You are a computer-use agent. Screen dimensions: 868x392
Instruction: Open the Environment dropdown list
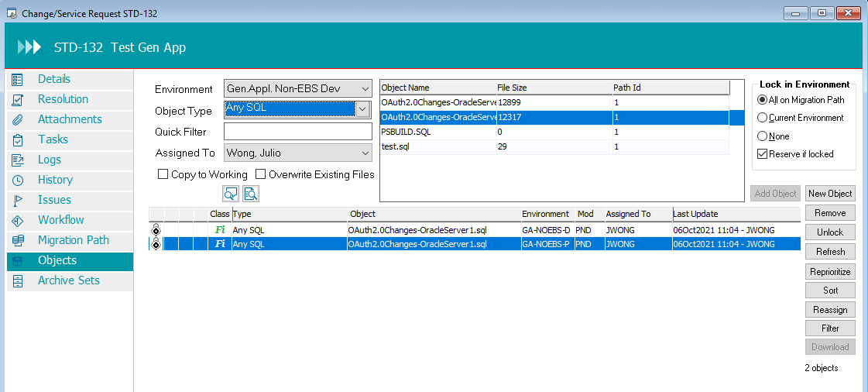click(365, 89)
